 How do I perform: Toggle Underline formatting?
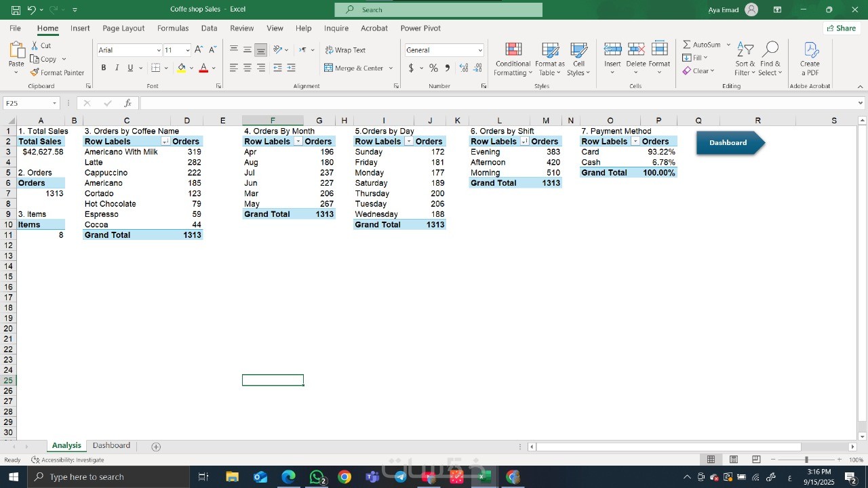point(130,68)
